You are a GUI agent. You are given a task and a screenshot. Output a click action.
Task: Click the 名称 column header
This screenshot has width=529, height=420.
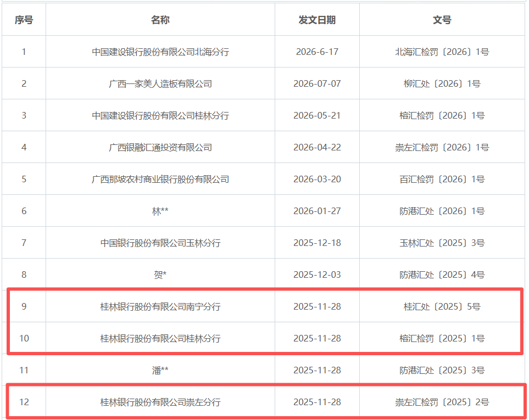coord(160,20)
